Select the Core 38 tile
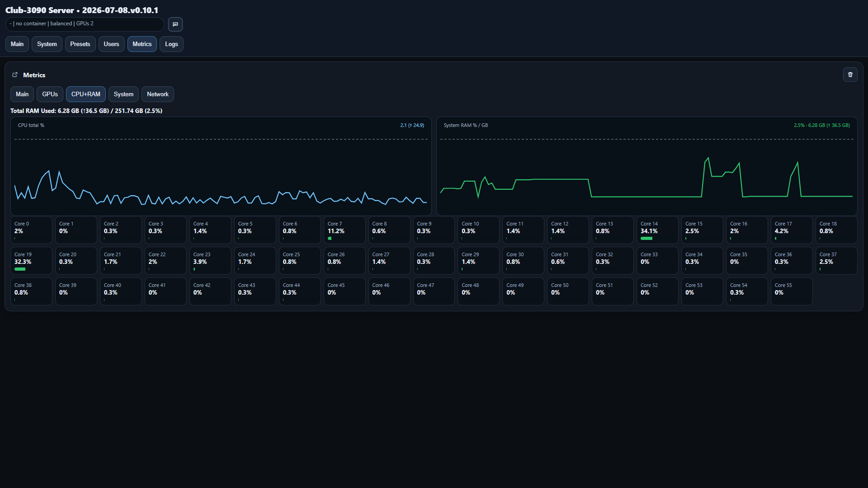The height and width of the screenshot is (488, 868). tap(31, 291)
